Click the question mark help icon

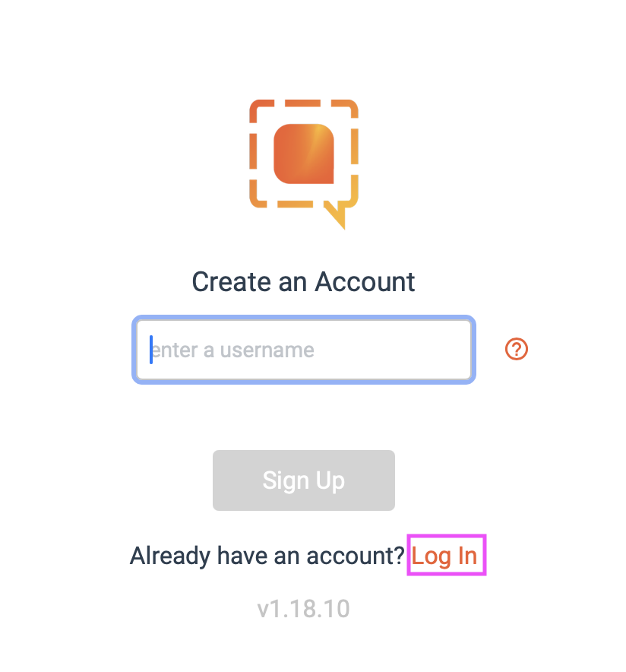(517, 350)
